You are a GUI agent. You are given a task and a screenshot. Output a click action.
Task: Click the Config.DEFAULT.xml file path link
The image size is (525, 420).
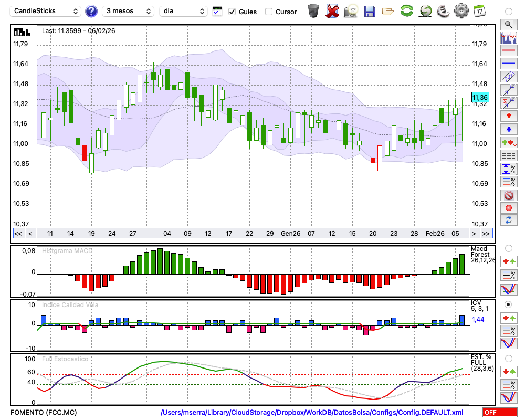tap(312, 413)
